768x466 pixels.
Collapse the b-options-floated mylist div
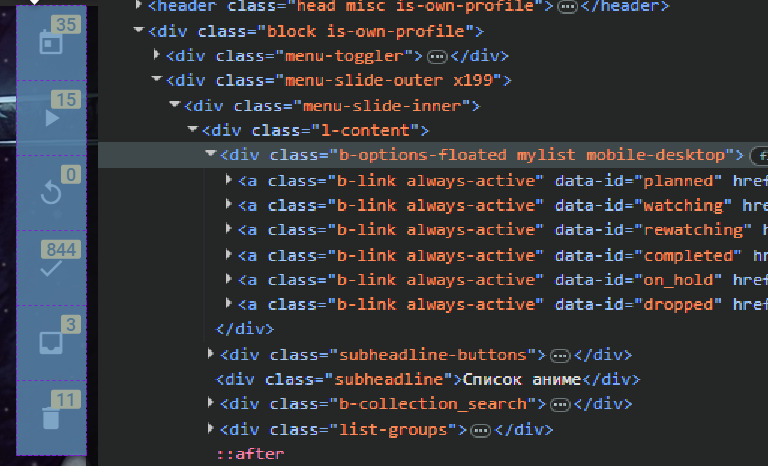[x=210, y=154]
